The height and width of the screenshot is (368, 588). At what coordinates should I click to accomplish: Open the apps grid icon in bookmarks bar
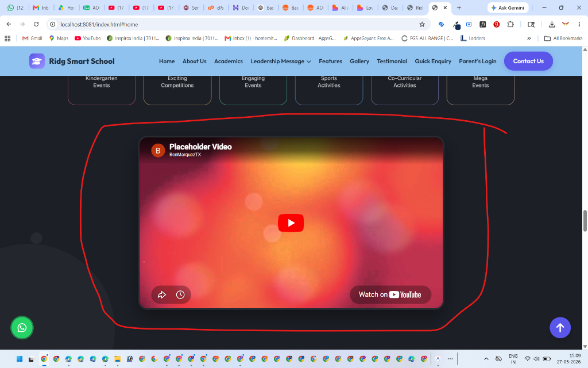[7, 39]
